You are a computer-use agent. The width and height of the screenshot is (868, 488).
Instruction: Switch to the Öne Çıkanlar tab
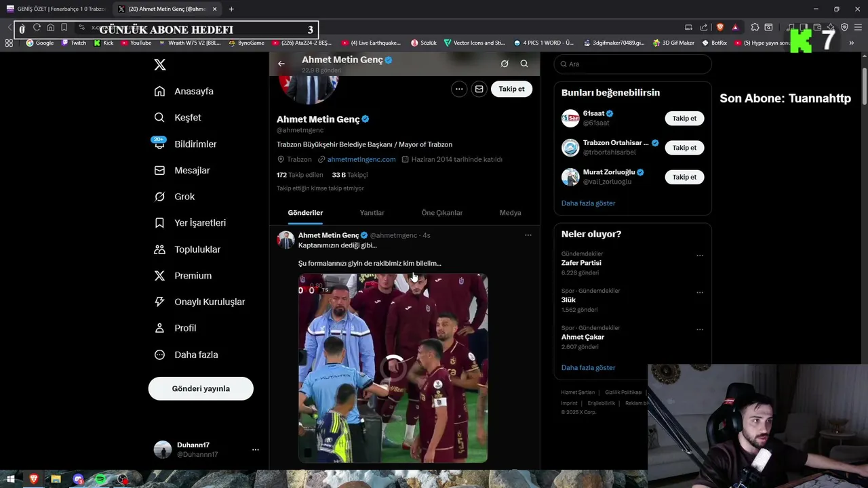point(442,213)
